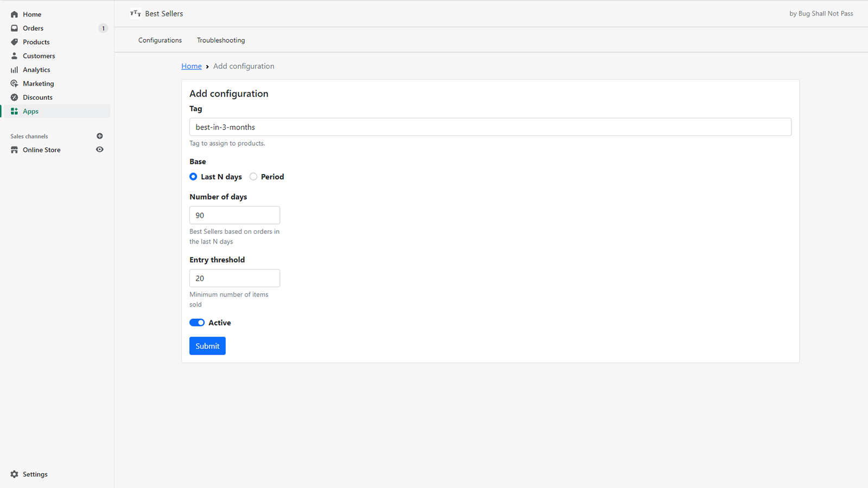
Task: Focus the Entry threshold input field
Action: click(x=234, y=278)
